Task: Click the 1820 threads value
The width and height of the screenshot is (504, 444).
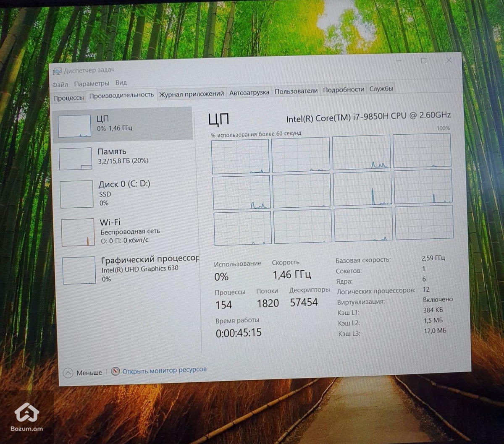Action: tap(268, 303)
